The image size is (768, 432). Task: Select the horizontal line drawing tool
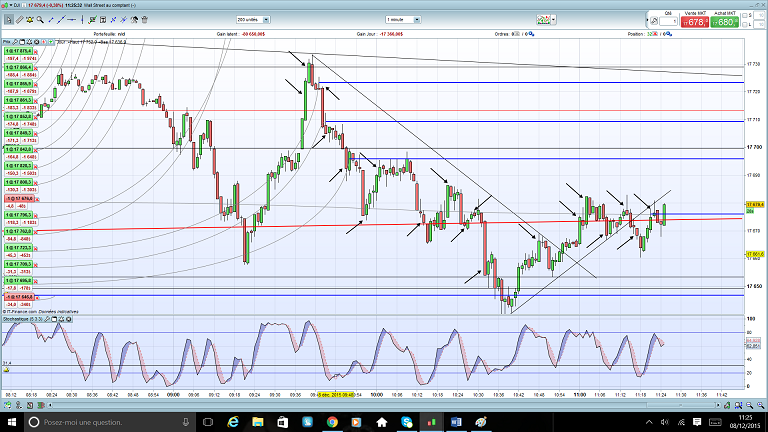coord(72,20)
